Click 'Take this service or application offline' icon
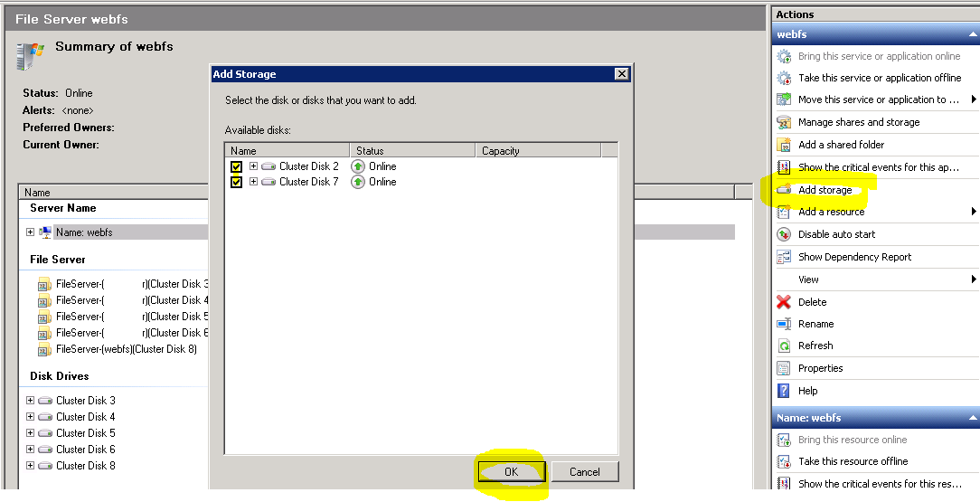Image resolution: width=980 pixels, height=502 pixels. click(784, 78)
